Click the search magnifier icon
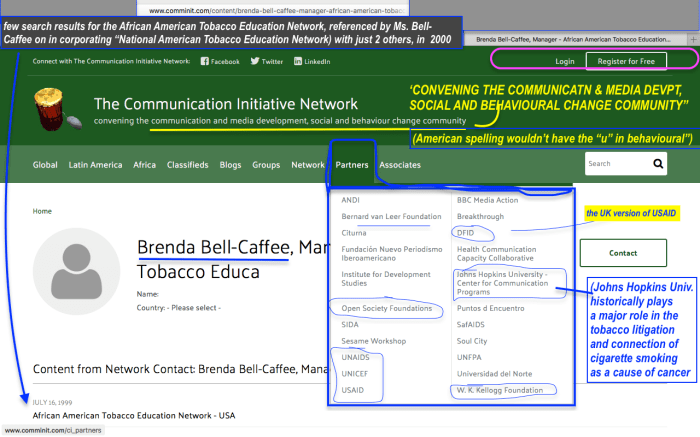This screenshot has height=437, width=700. click(658, 163)
